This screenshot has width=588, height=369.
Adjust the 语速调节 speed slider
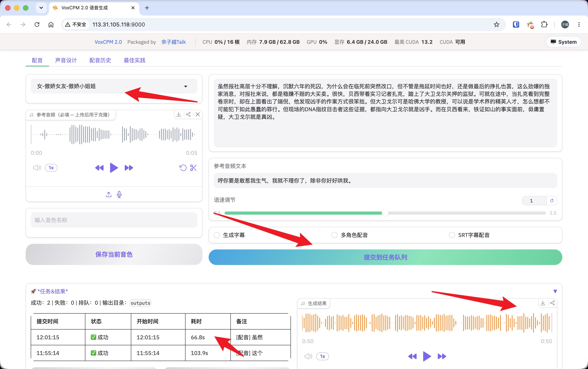(x=385, y=213)
